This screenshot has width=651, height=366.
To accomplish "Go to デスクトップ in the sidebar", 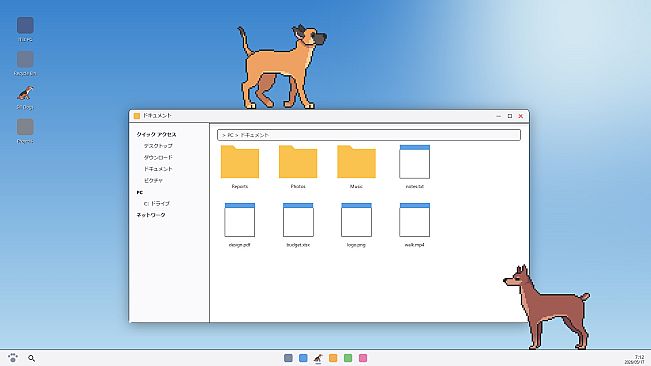I will point(158,146).
